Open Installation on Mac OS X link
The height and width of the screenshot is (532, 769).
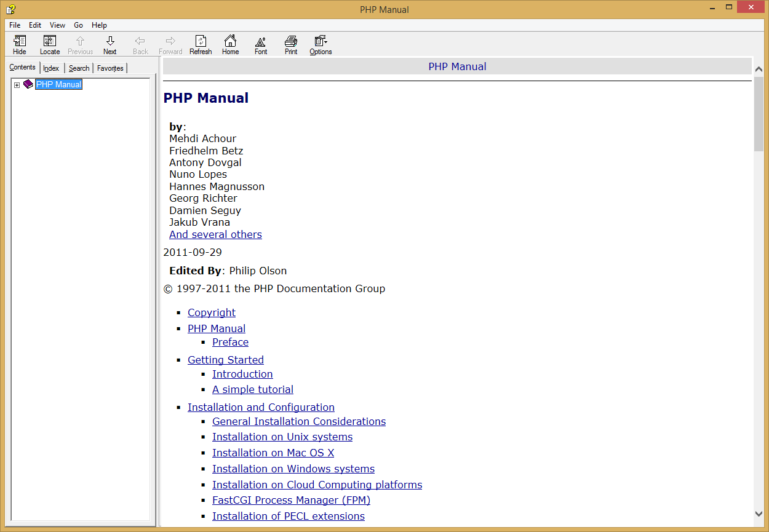273,453
